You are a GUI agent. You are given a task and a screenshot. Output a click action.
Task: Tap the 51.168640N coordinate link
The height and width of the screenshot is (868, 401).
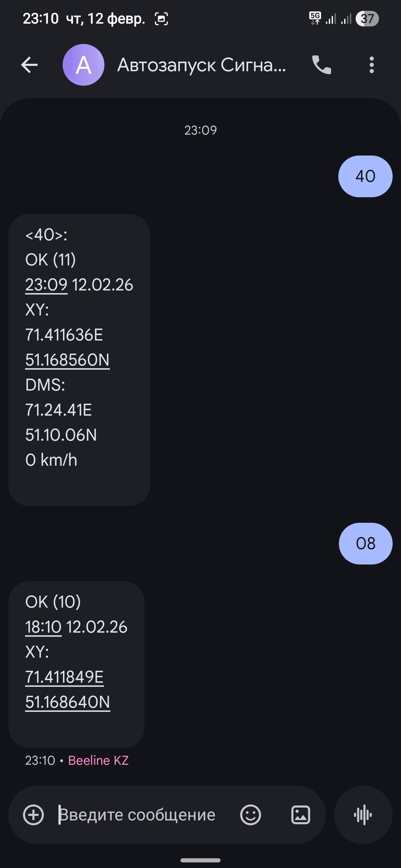(x=68, y=702)
